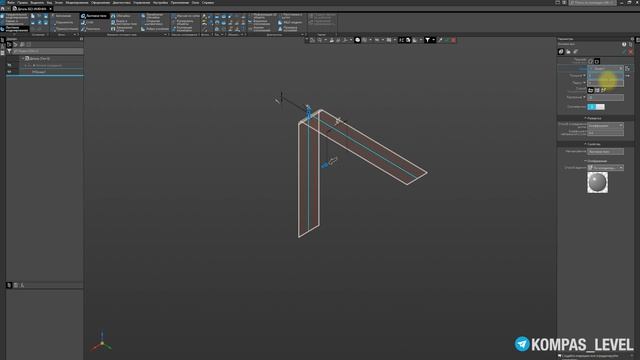Click the distance value input field
The height and width of the screenshot is (360, 640).
[605, 98]
